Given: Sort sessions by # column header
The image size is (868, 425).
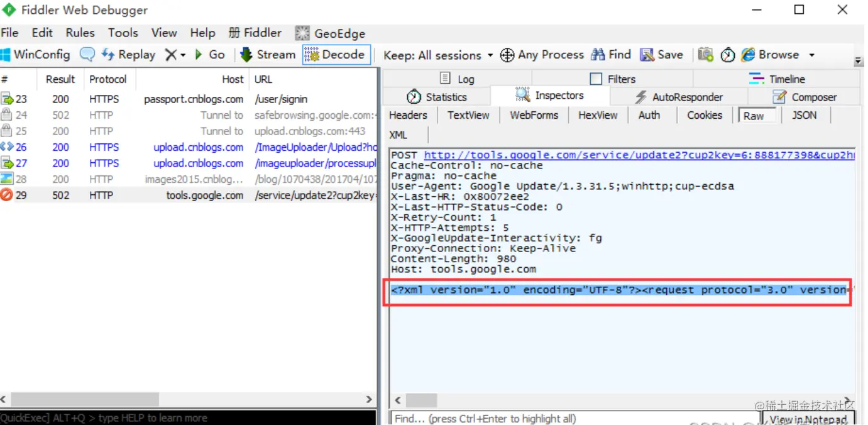Looking at the screenshot, I should [19, 79].
